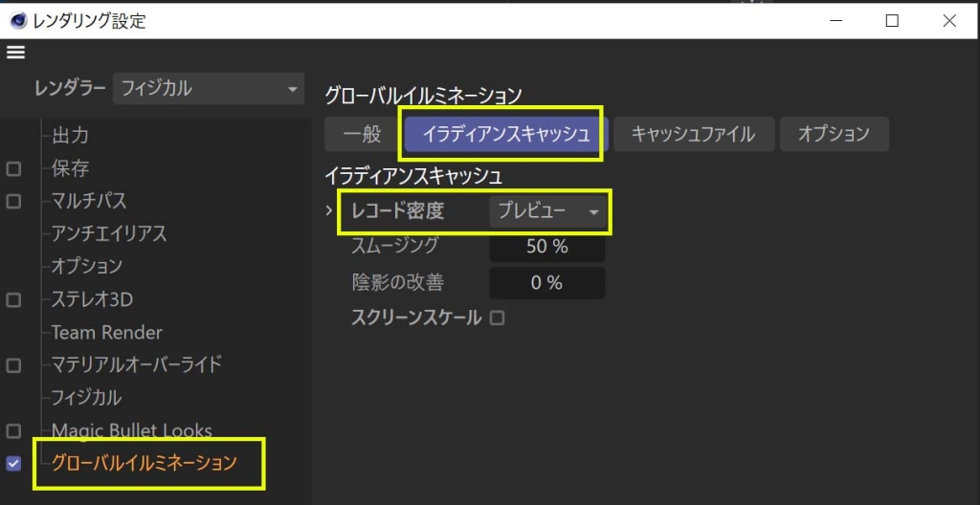
Task: Select オプション in the left settings list
Action: click(87, 266)
